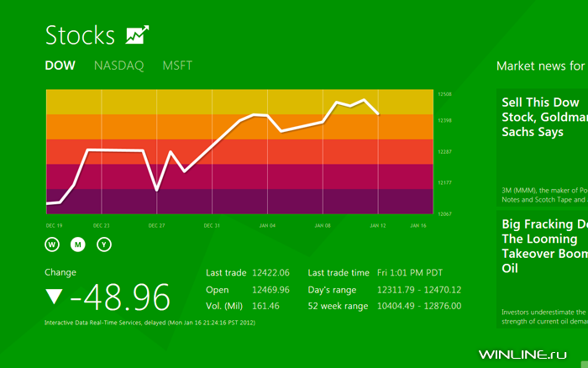Click the Open value 12469.96
This screenshot has height=368, width=588.
(270, 290)
